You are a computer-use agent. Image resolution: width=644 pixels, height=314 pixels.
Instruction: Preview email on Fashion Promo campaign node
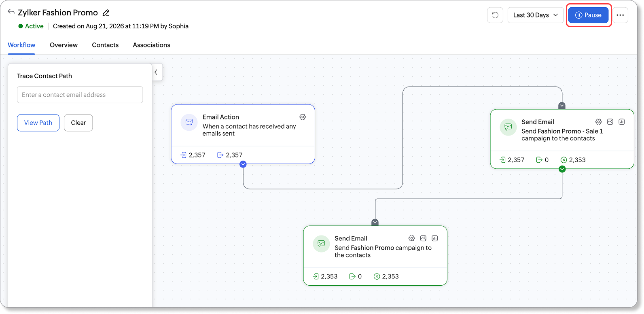click(x=423, y=238)
